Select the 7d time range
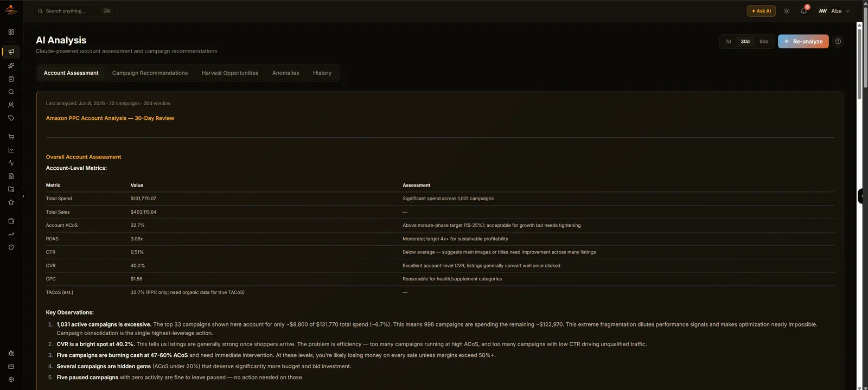The height and width of the screenshot is (390, 868). tap(728, 41)
